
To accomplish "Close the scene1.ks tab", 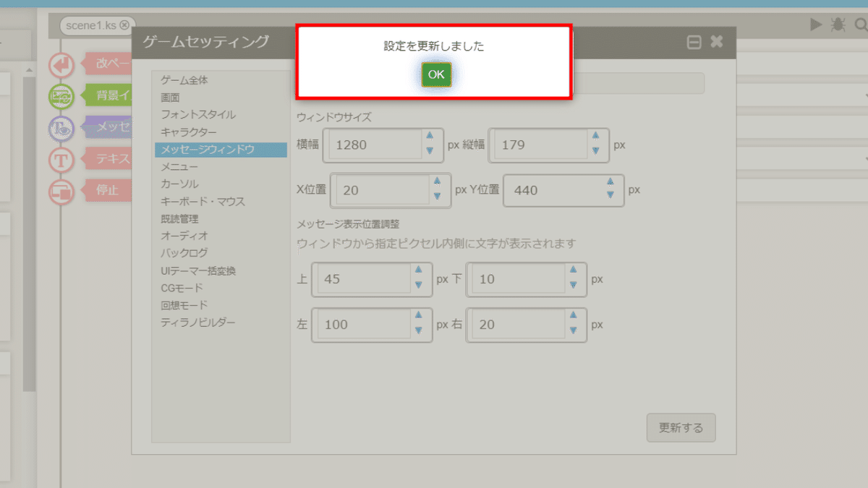I will tap(124, 25).
